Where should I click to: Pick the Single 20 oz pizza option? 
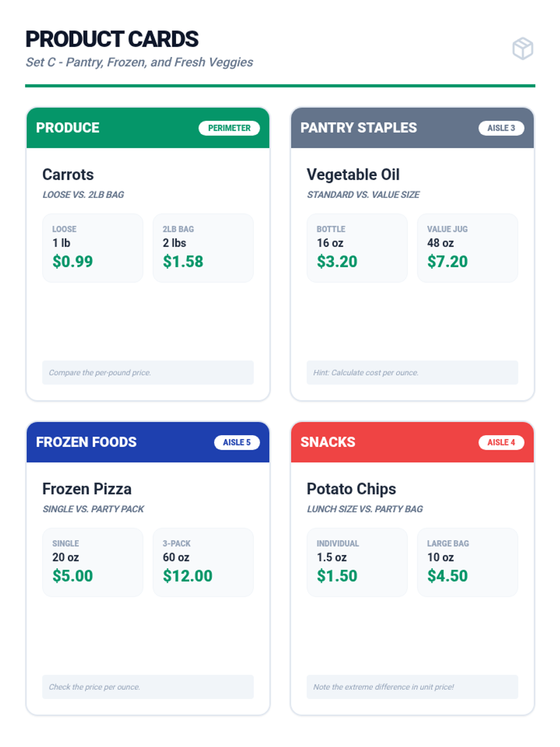92,562
